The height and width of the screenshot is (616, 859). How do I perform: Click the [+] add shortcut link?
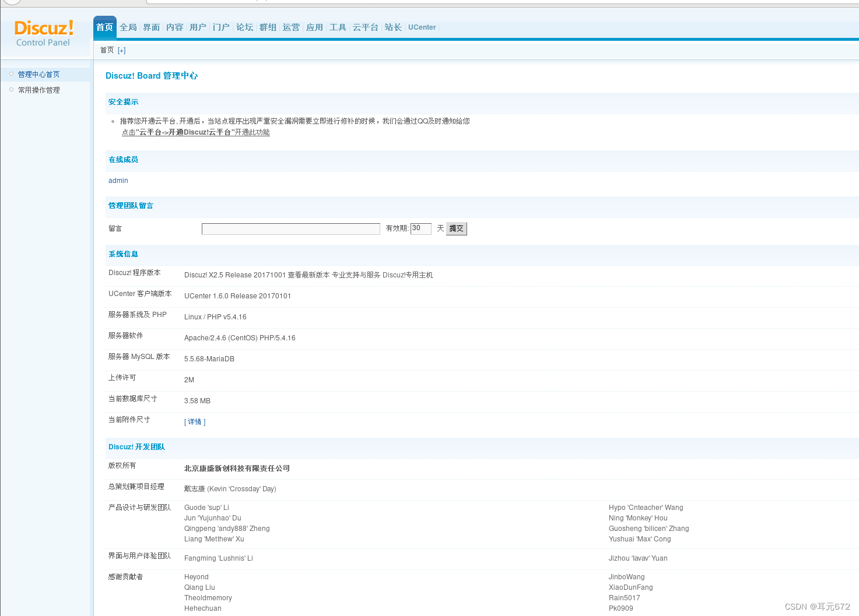[x=122, y=51]
